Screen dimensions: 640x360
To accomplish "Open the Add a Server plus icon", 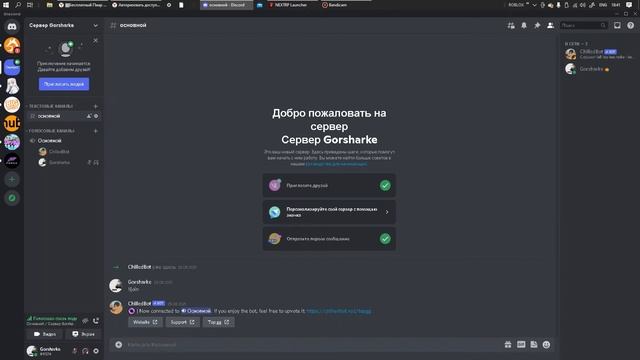I will coord(12,180).
